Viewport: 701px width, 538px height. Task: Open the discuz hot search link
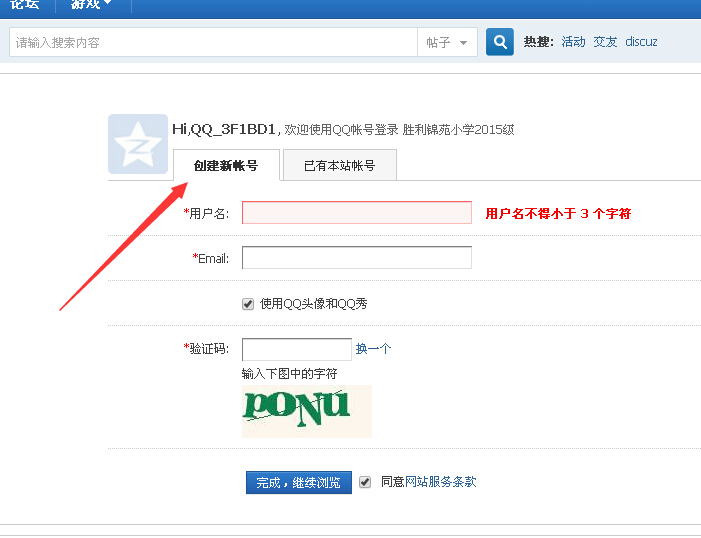(641, 42)
